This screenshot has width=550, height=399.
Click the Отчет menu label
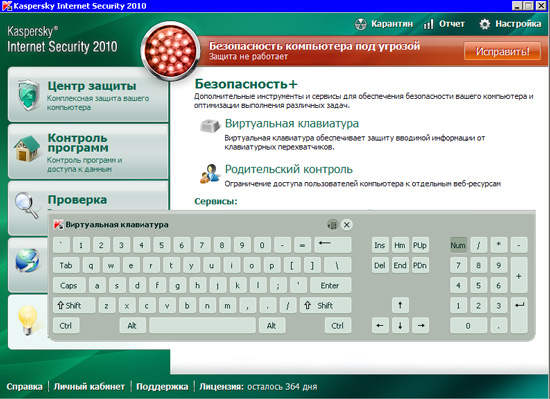tap(452, 24)
